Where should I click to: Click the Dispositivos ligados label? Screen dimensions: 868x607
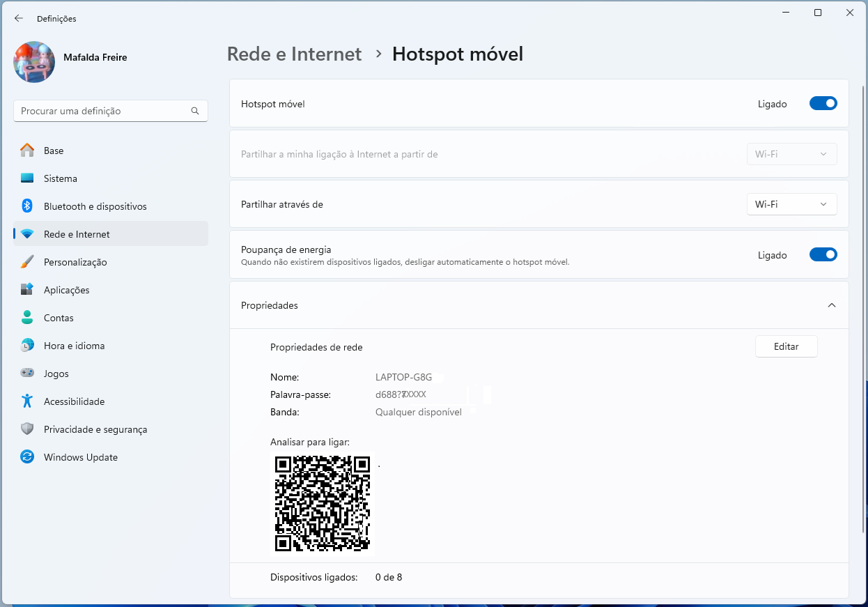tap(314, 577)
